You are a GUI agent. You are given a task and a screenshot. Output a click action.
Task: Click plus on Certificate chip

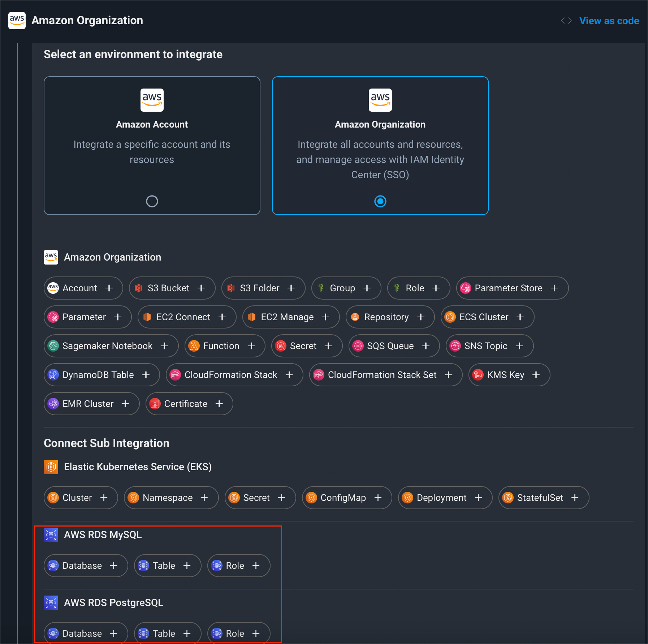[219, 404]
